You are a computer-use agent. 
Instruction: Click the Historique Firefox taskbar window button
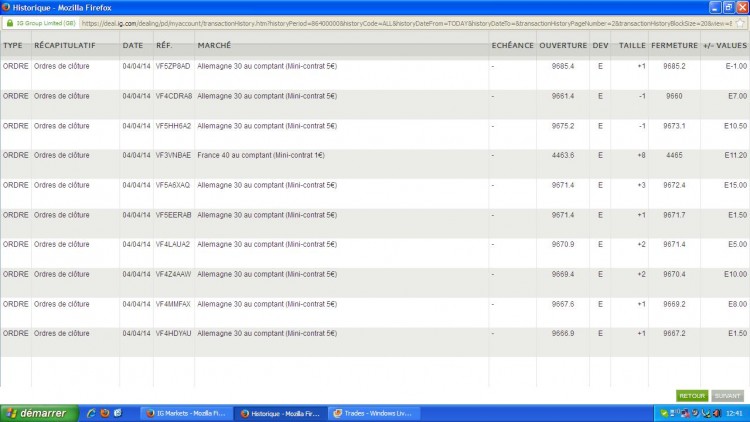tap(281, 413)
